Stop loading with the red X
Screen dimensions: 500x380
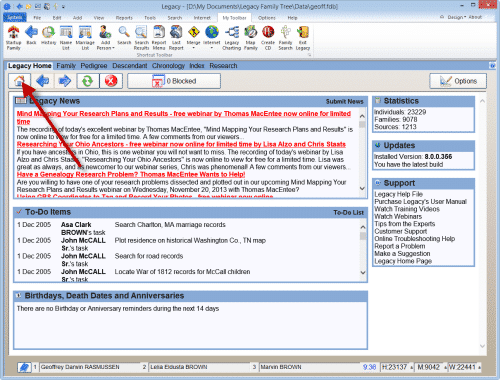point(111,81)
